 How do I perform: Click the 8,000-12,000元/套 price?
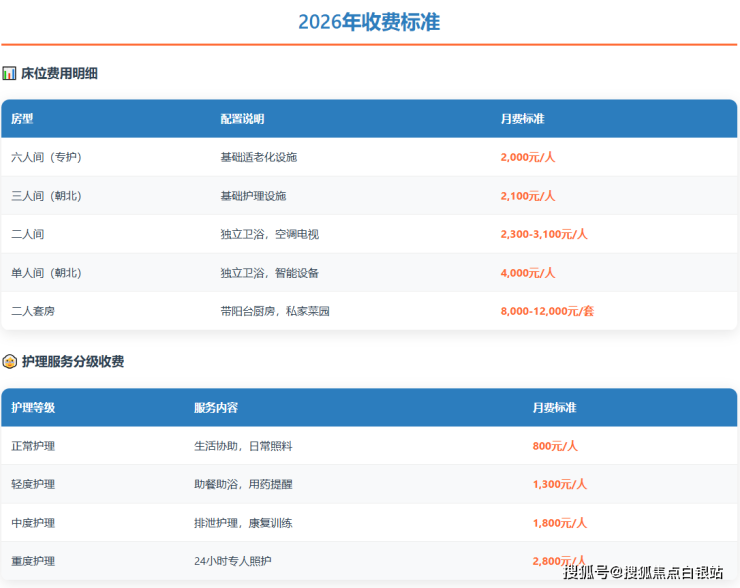point(547,311)
